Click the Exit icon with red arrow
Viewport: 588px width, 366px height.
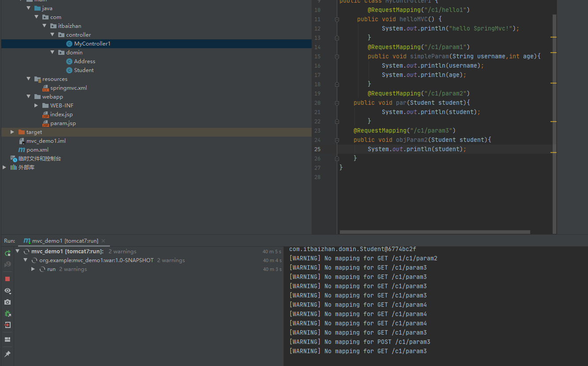point(8,325)
